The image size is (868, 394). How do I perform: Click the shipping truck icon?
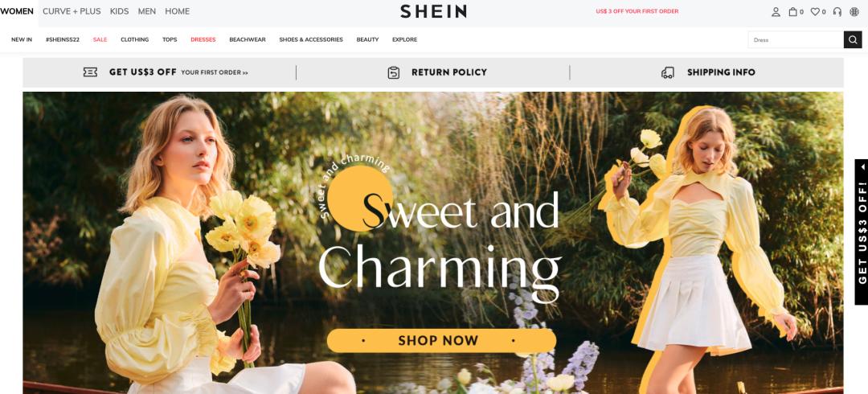point(668,72)
